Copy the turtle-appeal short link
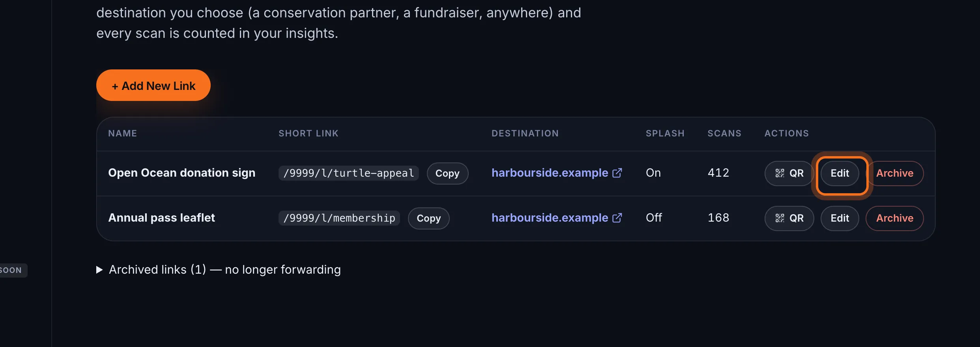980x347 pixels. [x=447, y=173]
